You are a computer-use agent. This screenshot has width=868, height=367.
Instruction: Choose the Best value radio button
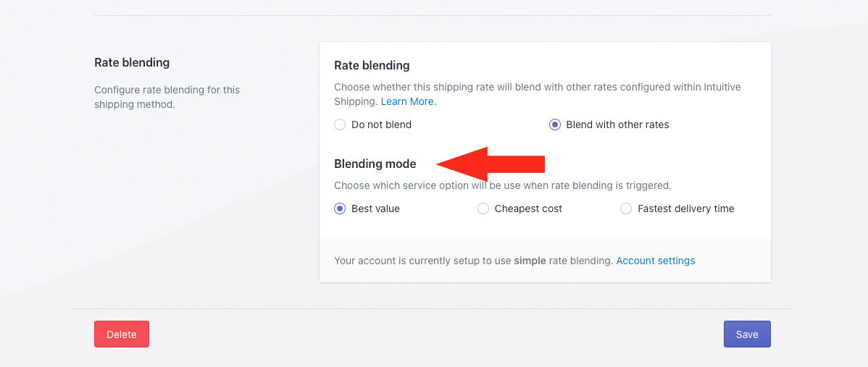(x=340, y=208)
